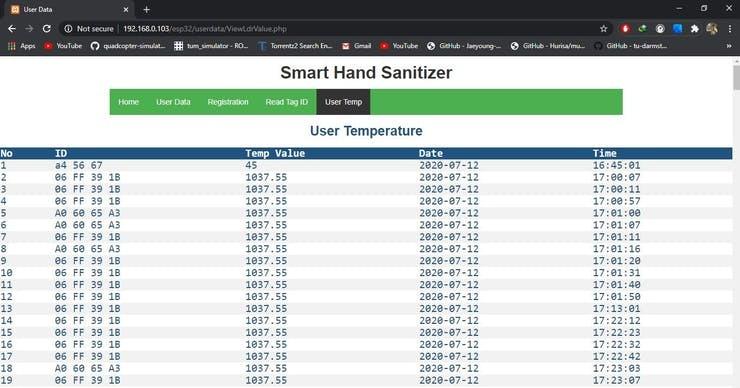Click the User Temperature subheading
The image size is (740, 388).
point(366,131)
